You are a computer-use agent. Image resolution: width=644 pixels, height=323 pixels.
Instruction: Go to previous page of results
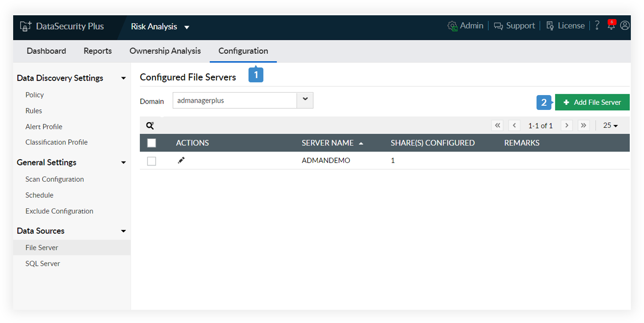click(x=514, y=125)
